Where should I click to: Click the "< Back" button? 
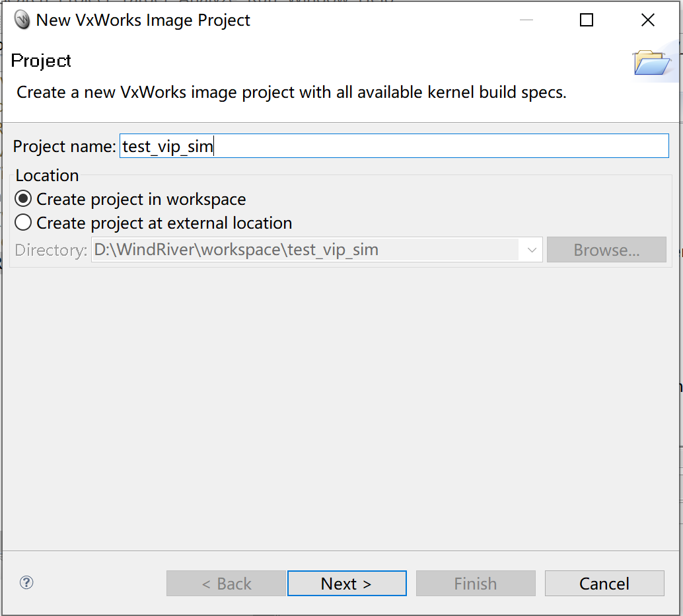coord(226,583)
